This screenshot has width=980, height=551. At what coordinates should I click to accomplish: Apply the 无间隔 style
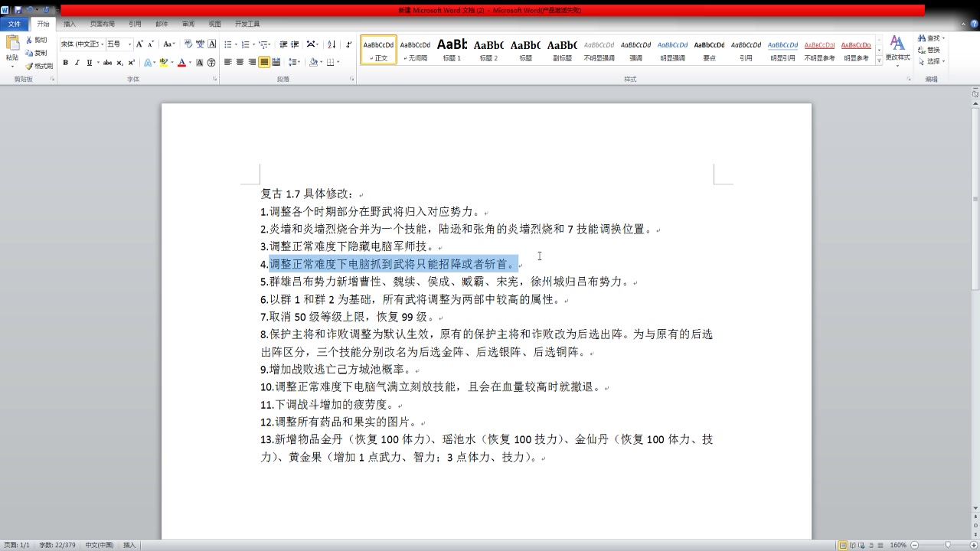tap(415, 50)
